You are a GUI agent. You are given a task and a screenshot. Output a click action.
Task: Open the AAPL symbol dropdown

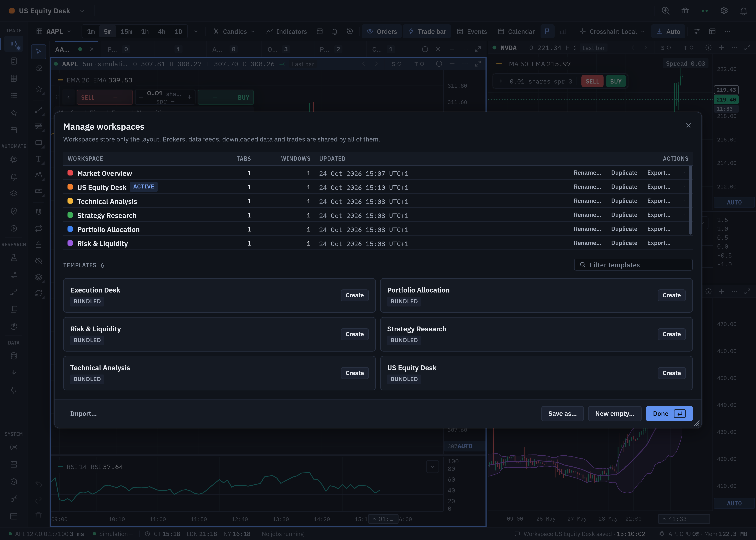coord(53,31)
